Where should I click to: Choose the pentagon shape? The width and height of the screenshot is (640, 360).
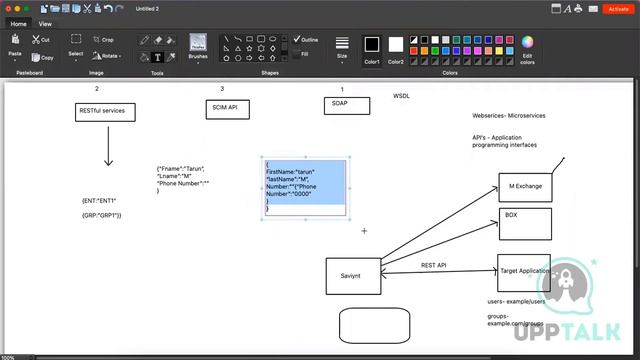pos(226,58)
